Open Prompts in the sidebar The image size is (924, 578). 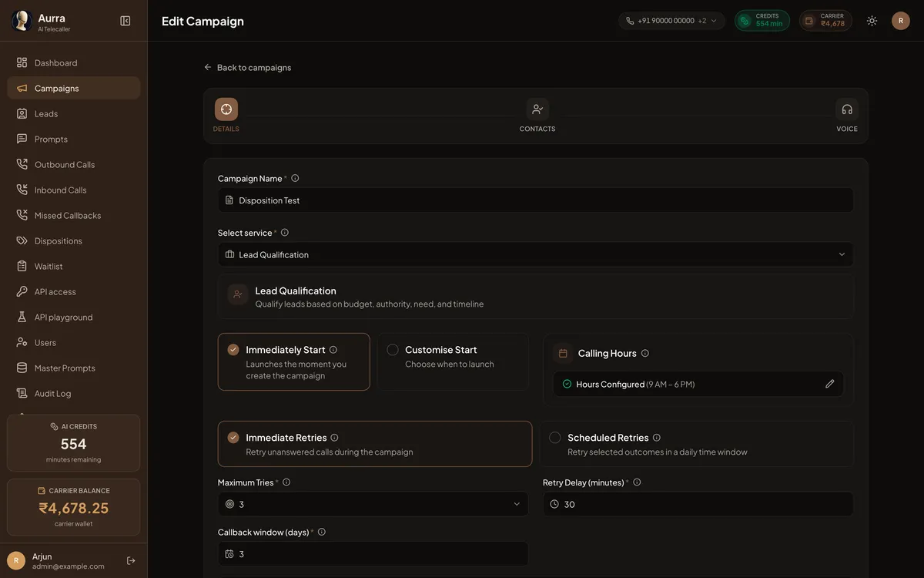pos(74,139)
